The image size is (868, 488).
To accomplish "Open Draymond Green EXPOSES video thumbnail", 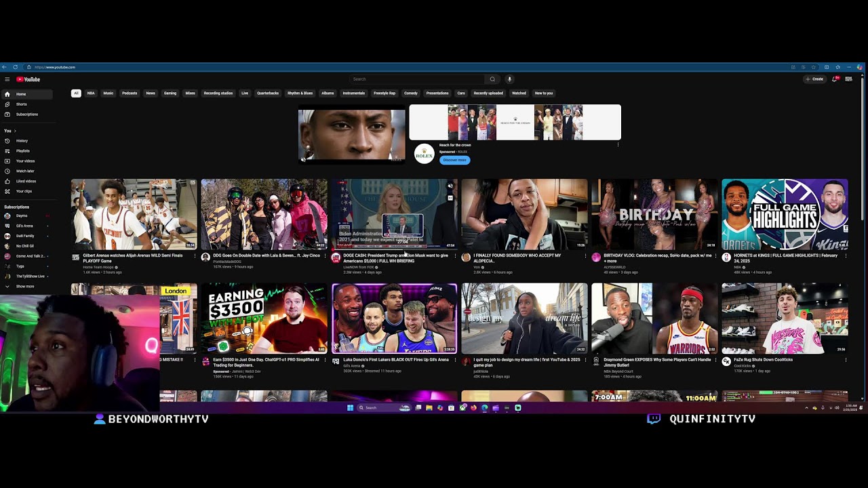I will [x=654, y=319].
